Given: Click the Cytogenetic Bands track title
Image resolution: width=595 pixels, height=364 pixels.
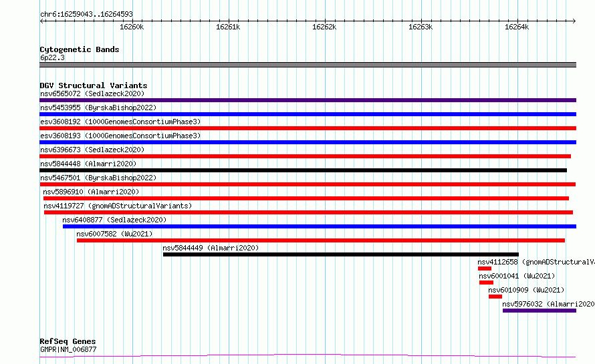Looking at the screenshot, I should click(x=80, y=49).
